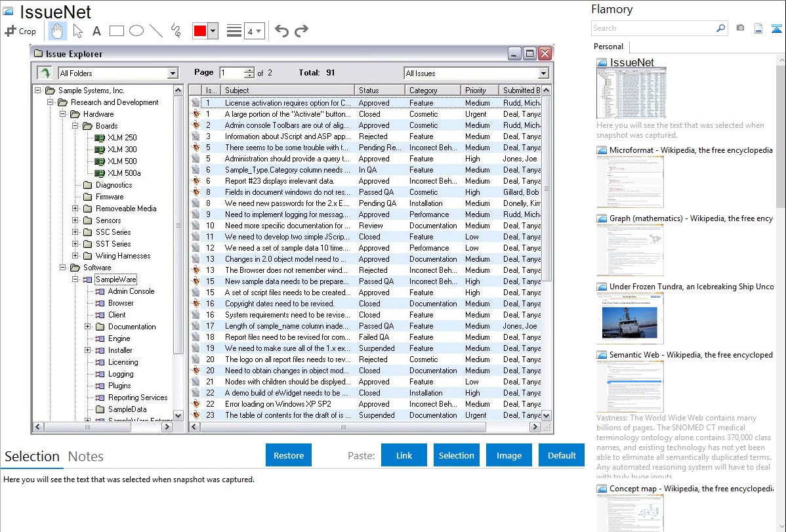The image size is (786, 532).
Task: Select the arrow pointer tool
Action: pos(77,31)
